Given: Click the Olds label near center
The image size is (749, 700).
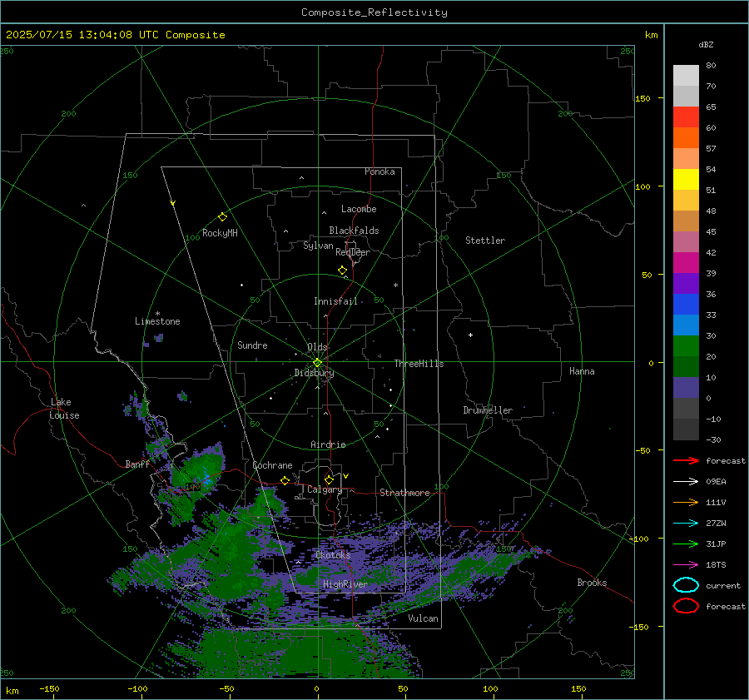Looking at the screenshot, I should click(317, 347).
